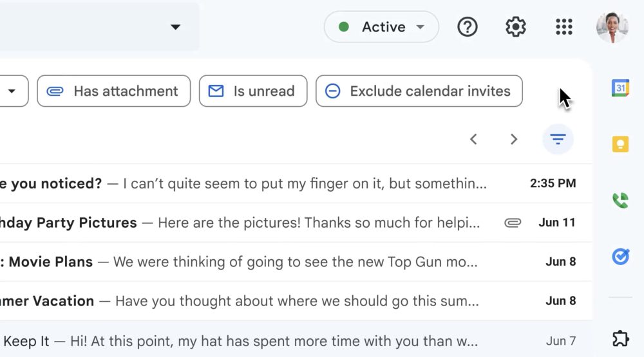Expand the Active status dropdown

(x=381, y=27)
